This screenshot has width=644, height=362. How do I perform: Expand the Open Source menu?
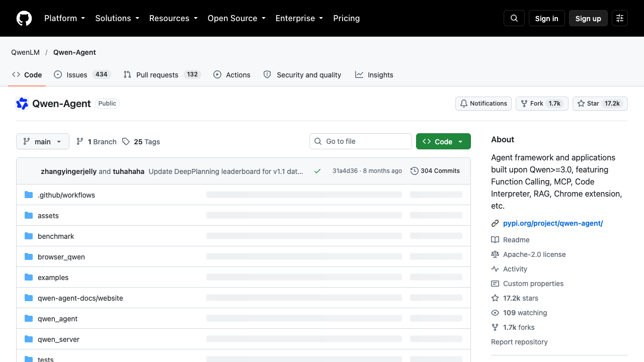(x=236, y=18)
